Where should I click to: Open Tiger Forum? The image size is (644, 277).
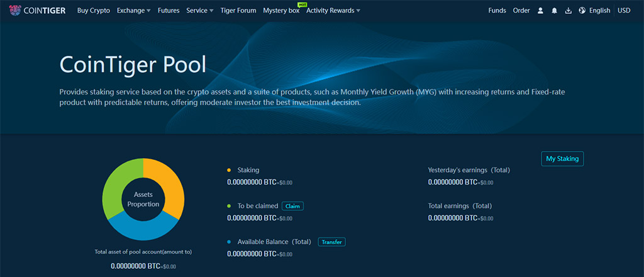click(x=238, y=11)
